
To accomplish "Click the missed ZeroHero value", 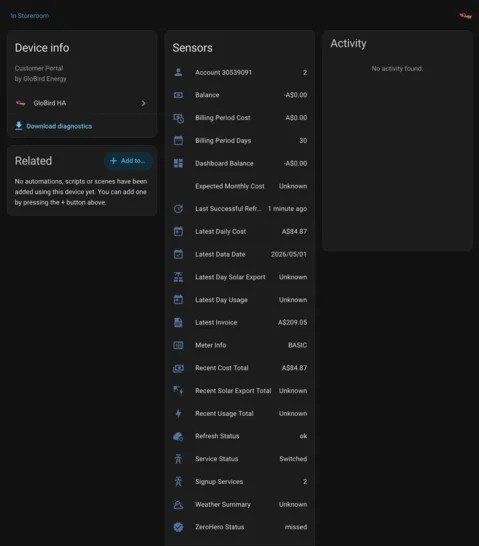I will [x=296, y=527].
